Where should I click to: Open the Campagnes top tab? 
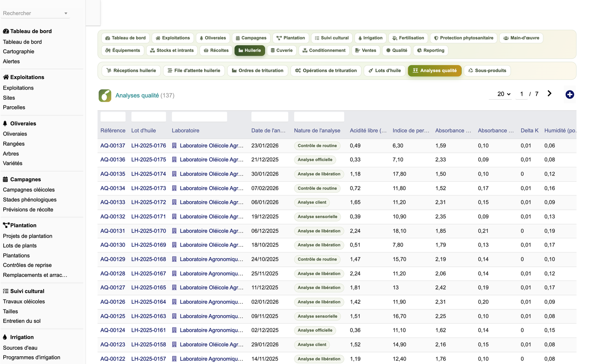tap(251, 38)
